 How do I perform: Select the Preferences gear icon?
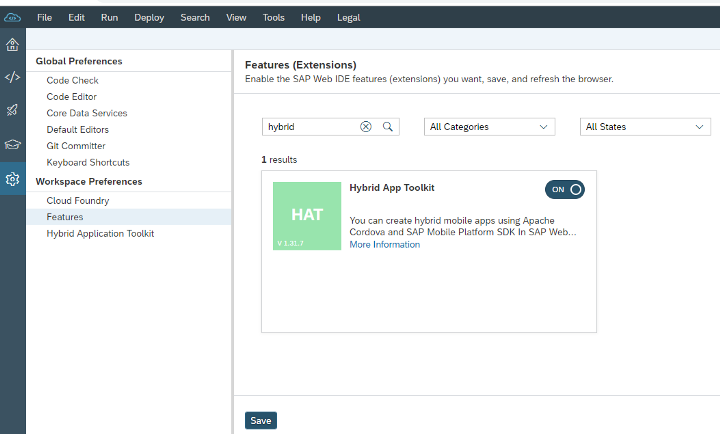pyautogui.click(x=12, y=179)
